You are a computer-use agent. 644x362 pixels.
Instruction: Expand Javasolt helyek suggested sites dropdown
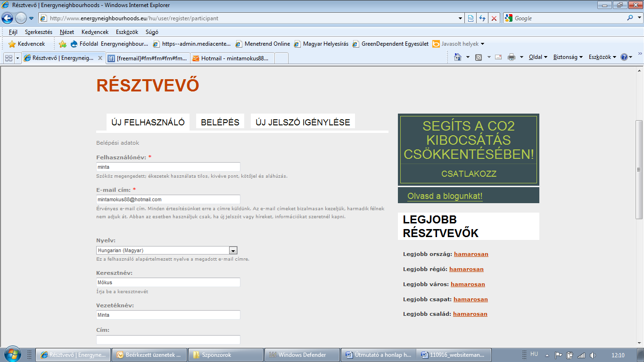click(459, 44)
